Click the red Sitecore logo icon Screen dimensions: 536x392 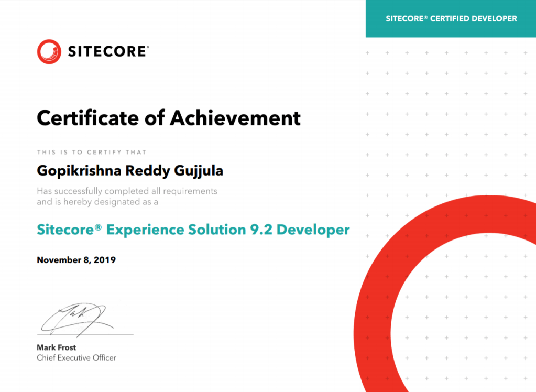pos(48,51)
